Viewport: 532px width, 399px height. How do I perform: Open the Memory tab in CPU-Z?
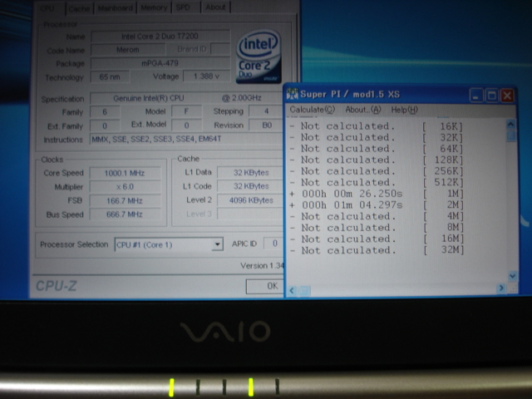[x=154, y=7]
